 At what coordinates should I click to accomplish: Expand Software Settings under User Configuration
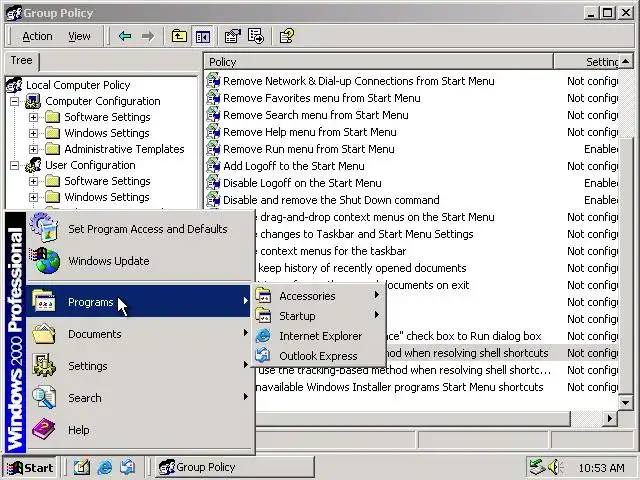tap(33, 181)
